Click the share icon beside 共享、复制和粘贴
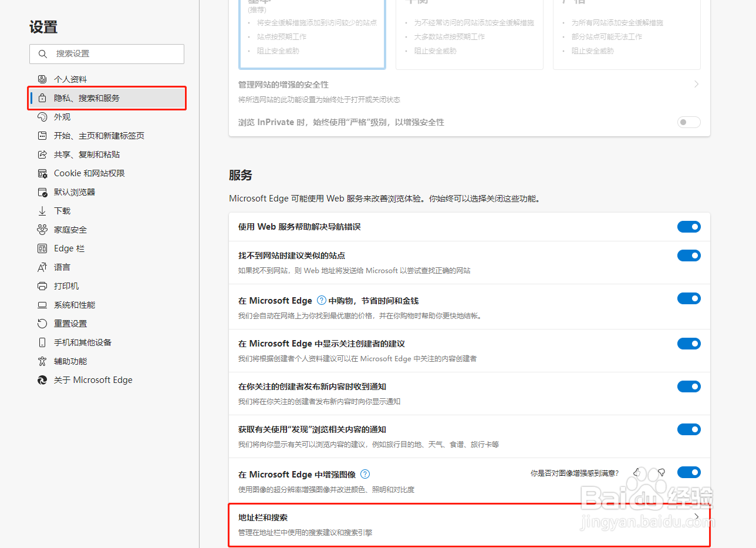Screen dimensions: 756x548 (42, 154)
